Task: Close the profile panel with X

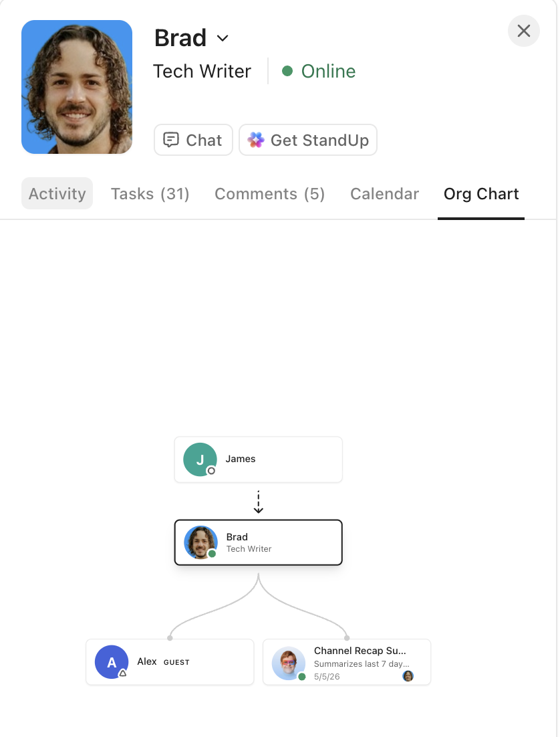Action: pyautogui.click(x=524, y=31)
